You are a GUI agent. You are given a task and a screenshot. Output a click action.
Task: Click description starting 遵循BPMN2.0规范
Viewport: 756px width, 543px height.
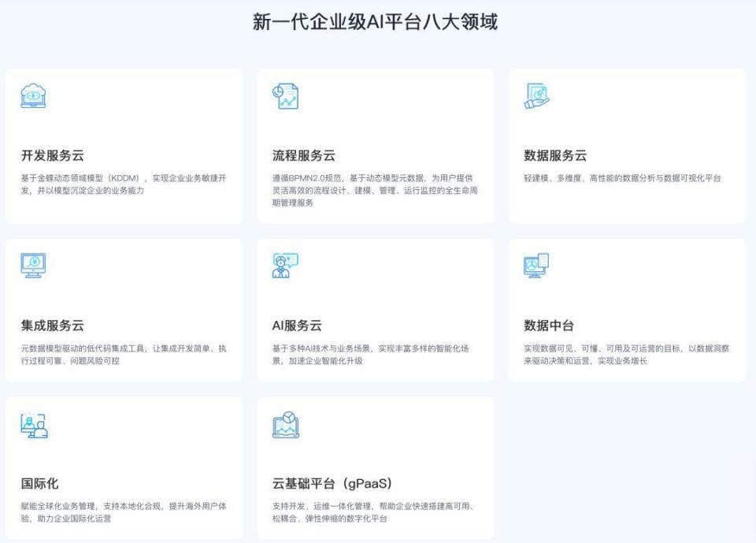[x=375, y=191]
